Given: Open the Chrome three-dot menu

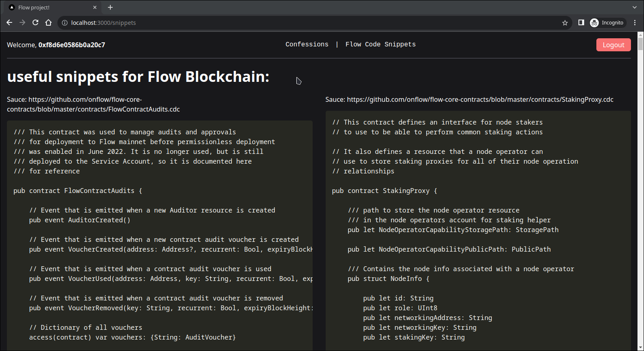Looking at the screenshot, I should pos(635,23).
